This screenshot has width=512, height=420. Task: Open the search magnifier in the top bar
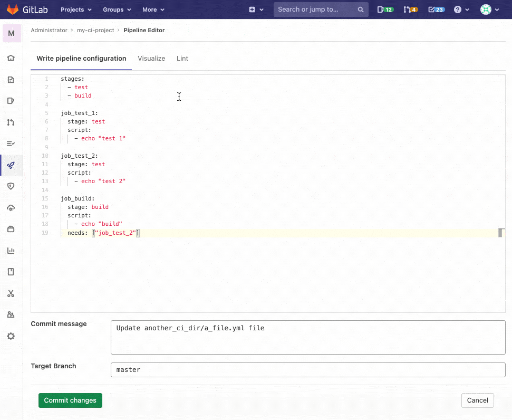[x=361, y=9]
